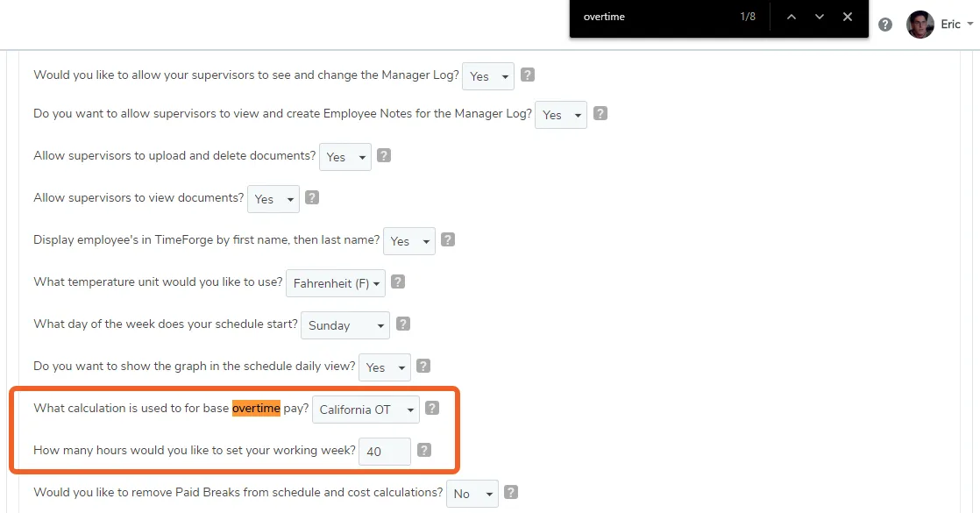Go to previous overtime search match
Viewport: 980px width, 513px height.
pyautogui.click(x=792, y=17)
